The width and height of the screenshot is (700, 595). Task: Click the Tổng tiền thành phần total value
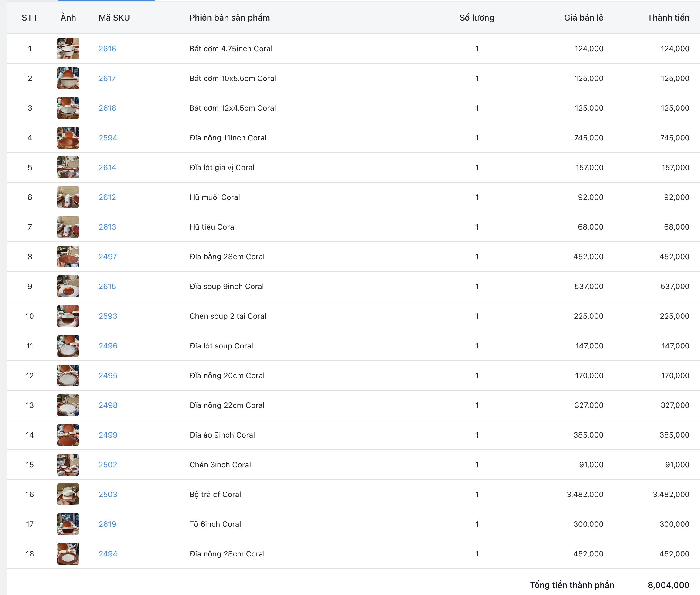click(668, 585)
